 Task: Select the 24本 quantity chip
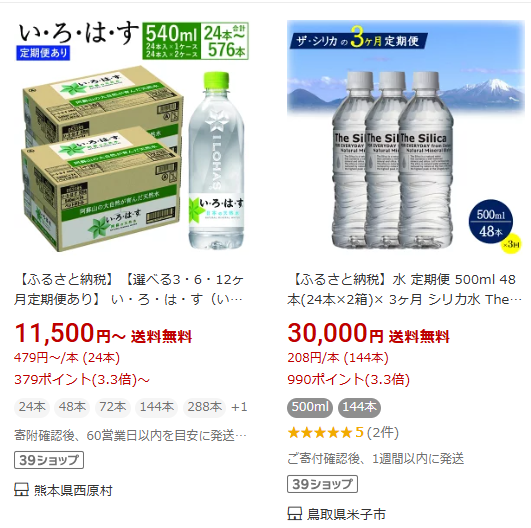[32, 407]
